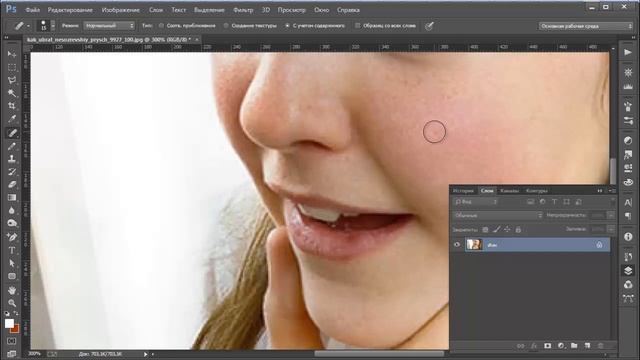This screenshot has height=360, width=640.
Task: Select the Pen tool
Action: tap(12, 237)
